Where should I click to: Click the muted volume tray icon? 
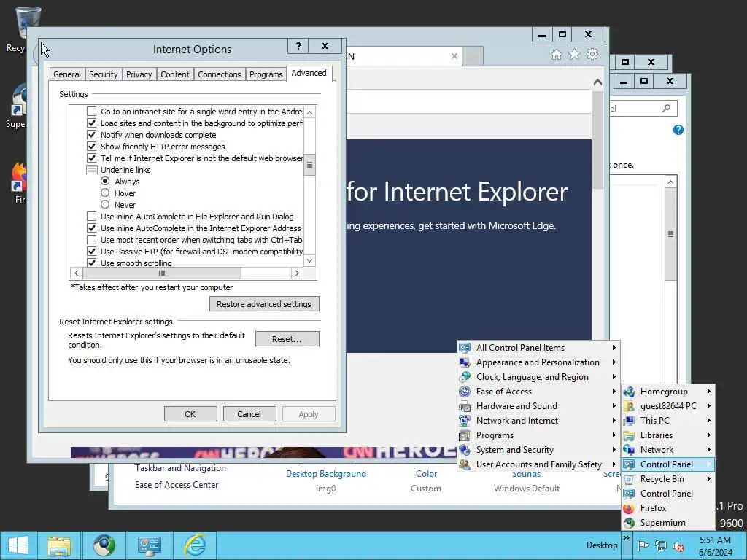[x=678, y=545]
